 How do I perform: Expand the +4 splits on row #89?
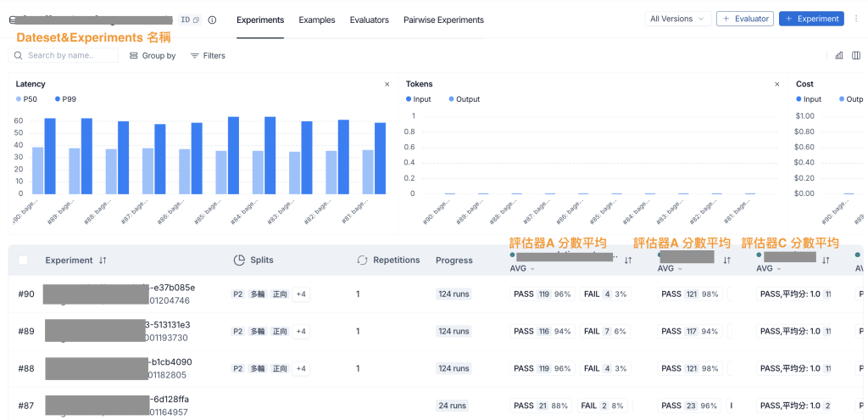point(301,332)
